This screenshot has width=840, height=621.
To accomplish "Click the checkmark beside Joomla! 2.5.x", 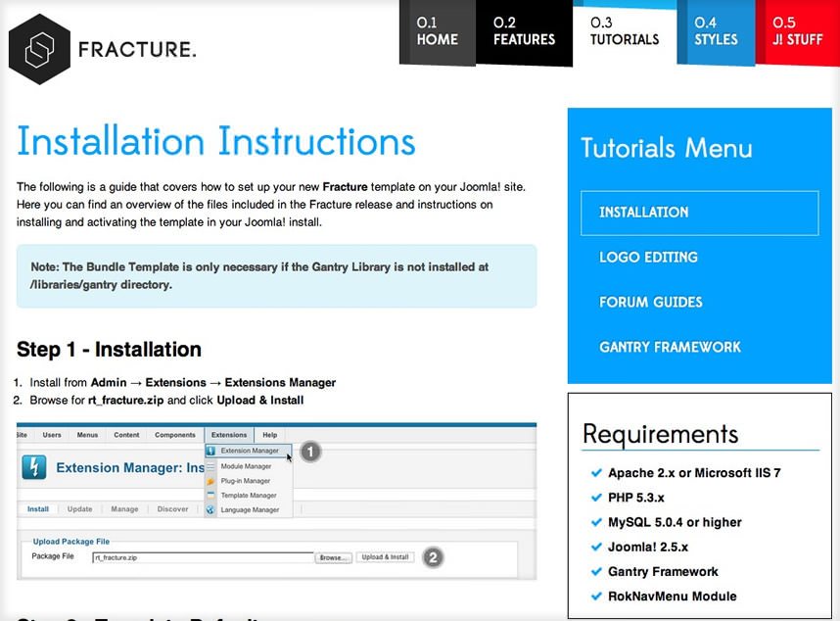I will pos(595,548).
